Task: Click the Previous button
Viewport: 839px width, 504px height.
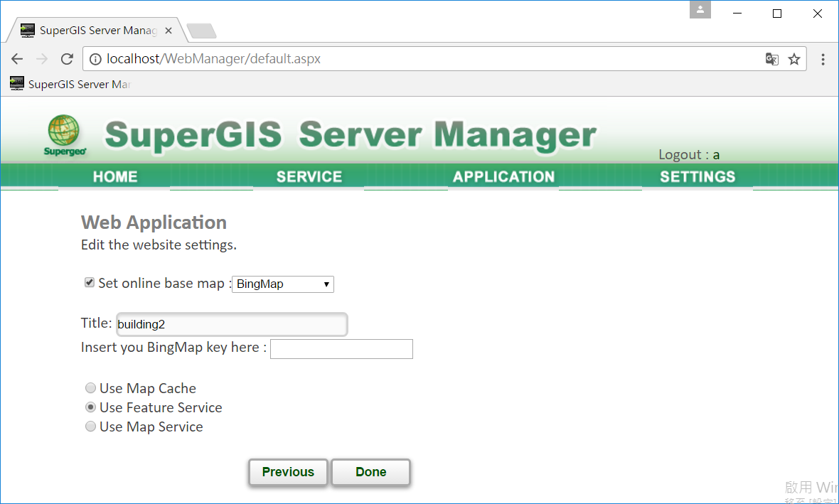Action: tap(288, 472)
